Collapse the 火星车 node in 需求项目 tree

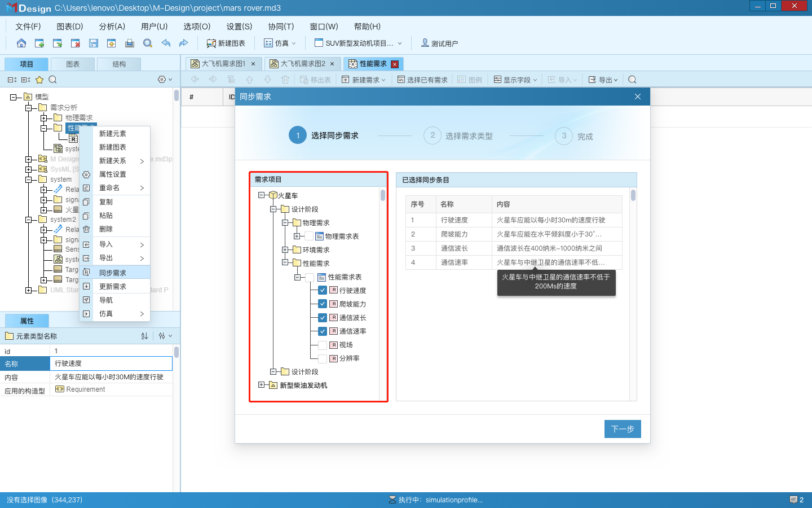pos(261,195)
